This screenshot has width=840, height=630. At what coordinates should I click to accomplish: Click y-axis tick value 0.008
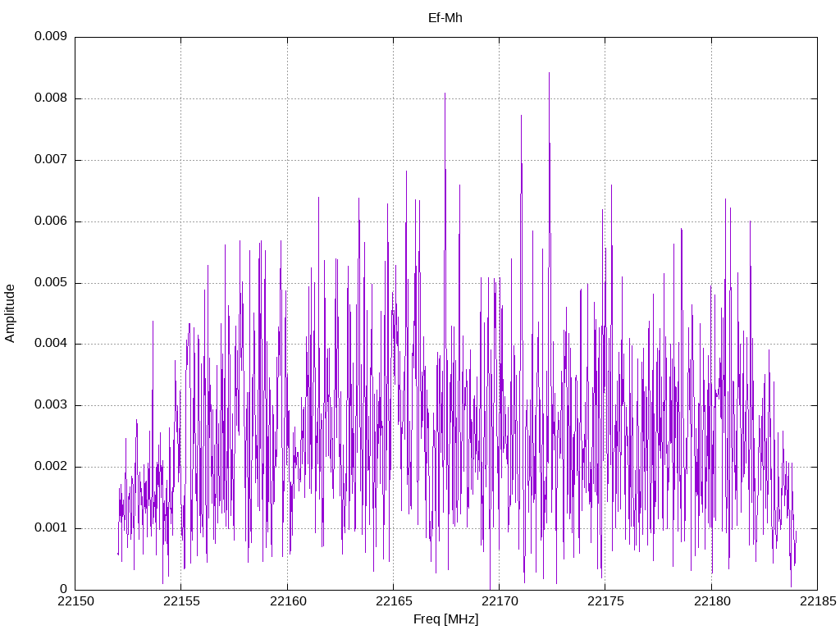coord(51,98)
